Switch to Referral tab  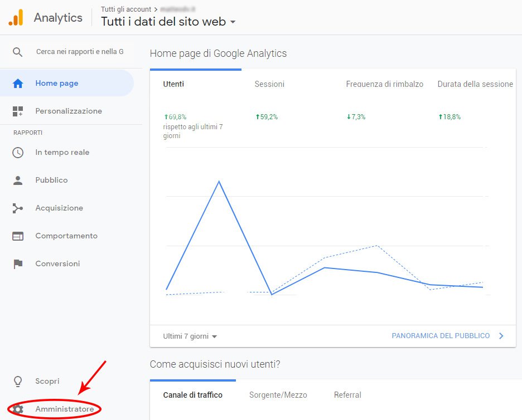pyautogui.click(x=347, y=395)
